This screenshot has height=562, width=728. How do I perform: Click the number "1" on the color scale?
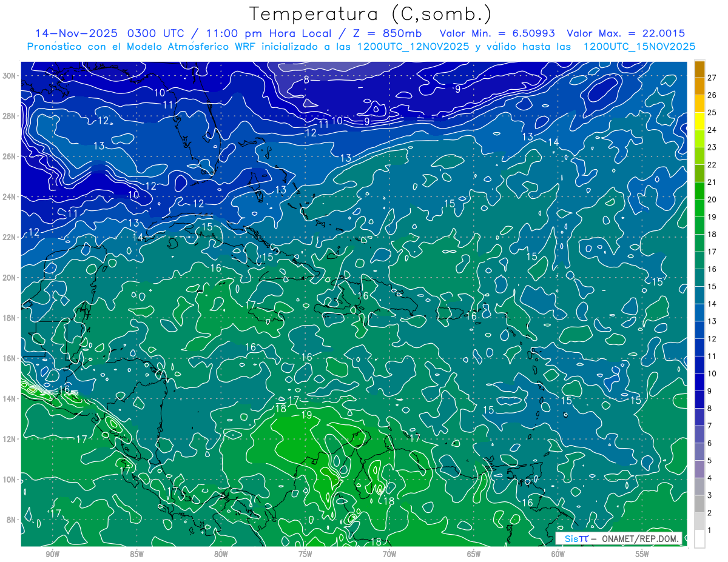click(709, 530)
